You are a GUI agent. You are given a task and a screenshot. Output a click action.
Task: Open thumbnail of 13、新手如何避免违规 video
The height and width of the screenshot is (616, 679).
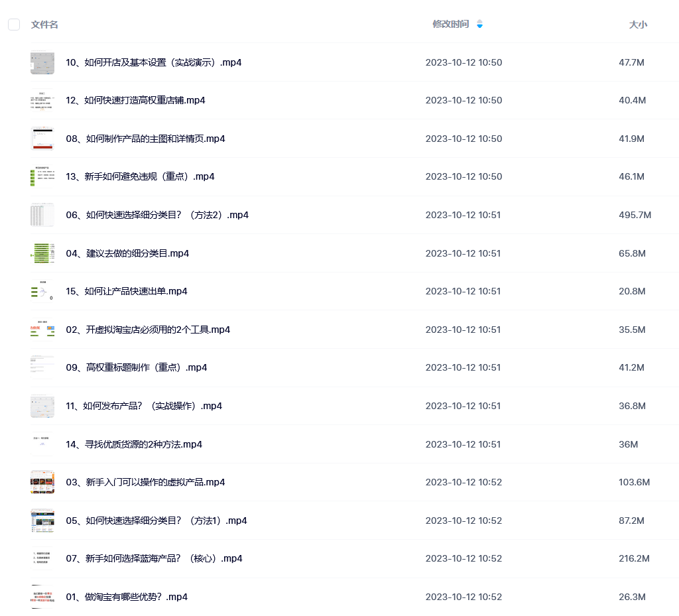tap(42, 176)
